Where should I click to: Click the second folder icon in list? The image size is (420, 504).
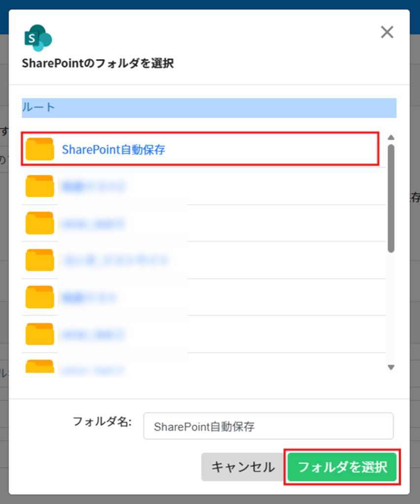(40, 186)
